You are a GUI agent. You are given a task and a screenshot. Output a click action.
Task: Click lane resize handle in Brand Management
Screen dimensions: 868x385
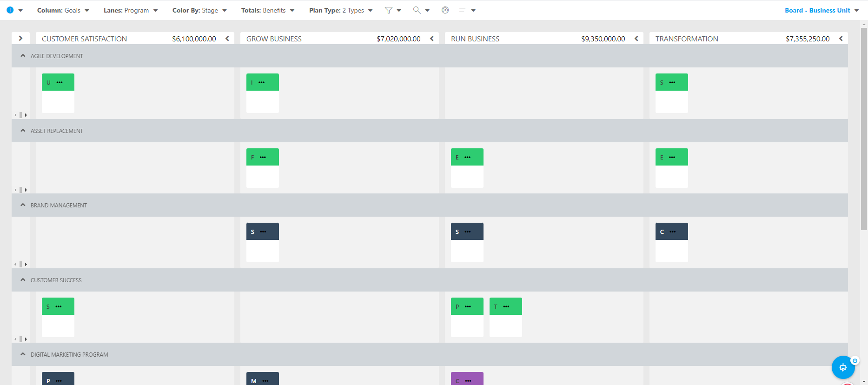coord(20,264)
